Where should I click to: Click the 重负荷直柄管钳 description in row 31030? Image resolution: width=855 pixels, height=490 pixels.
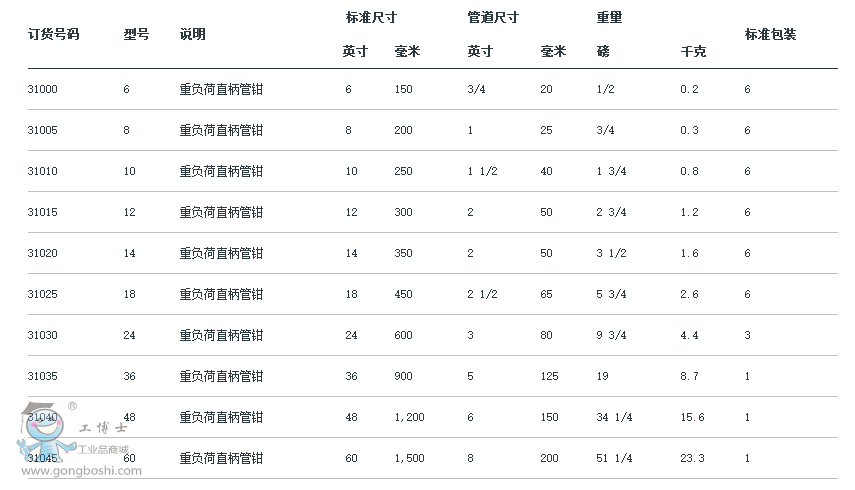click(221, 335)
